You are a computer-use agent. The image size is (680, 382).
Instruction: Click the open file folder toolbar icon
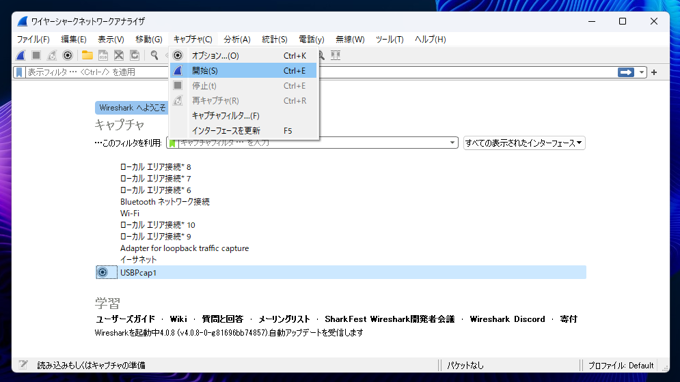click(87, 56)
